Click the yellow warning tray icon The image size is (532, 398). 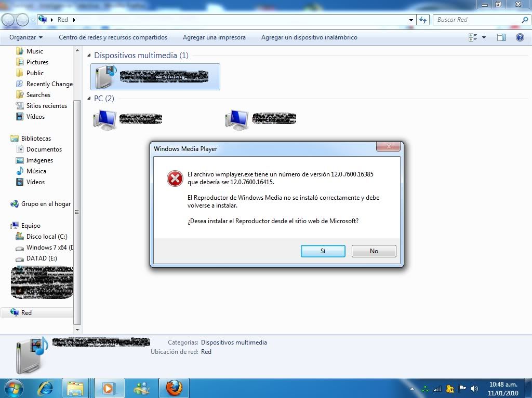click(x=450, y=389)
